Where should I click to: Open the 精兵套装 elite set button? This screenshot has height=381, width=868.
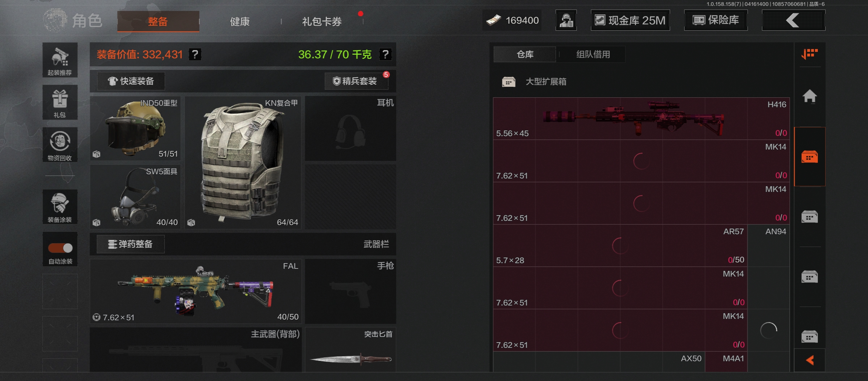[x=356, y=81]
